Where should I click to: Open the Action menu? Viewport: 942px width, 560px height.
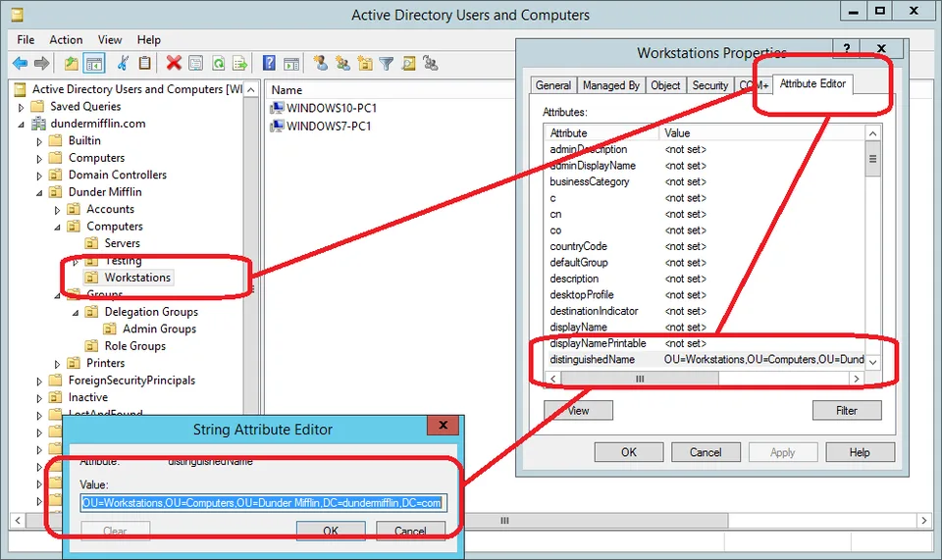[66, 39]
